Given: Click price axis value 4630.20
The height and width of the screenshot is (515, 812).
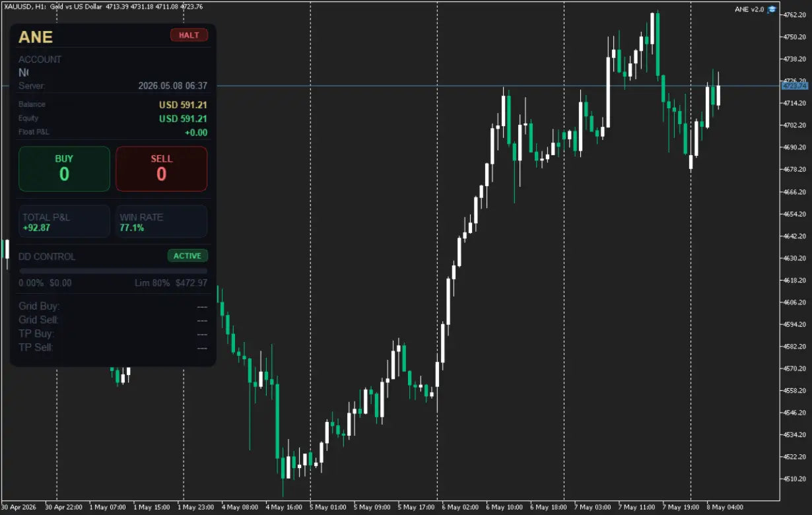Looking at the screenshot, I should pos(794,258).
